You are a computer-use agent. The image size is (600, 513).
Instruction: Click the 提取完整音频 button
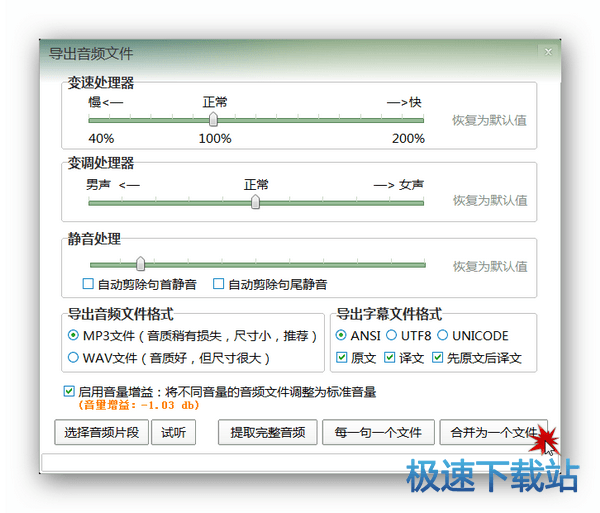click(267, 432)
